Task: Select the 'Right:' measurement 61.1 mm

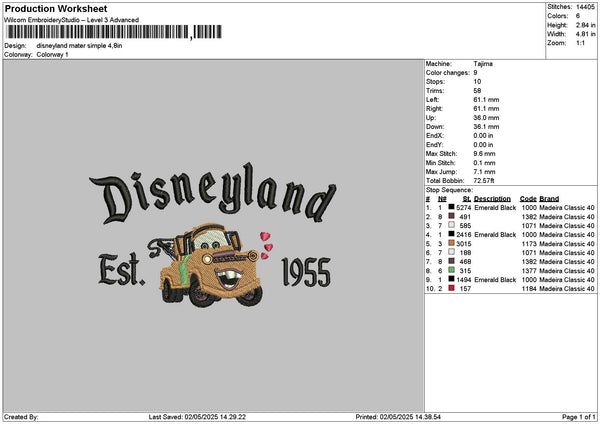Action: [x=486, y=109]
